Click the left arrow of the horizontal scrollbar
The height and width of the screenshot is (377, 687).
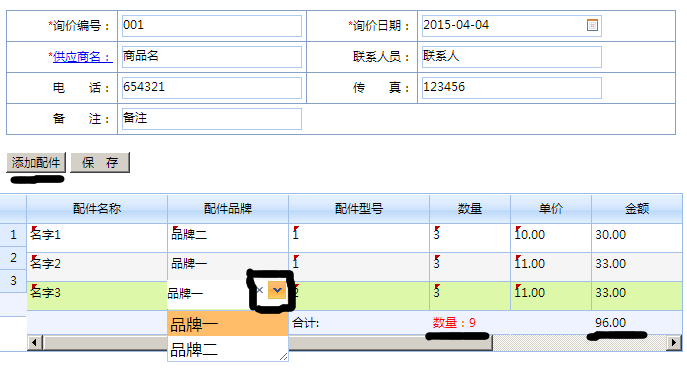pyautogui.click(x=35, y=342)
